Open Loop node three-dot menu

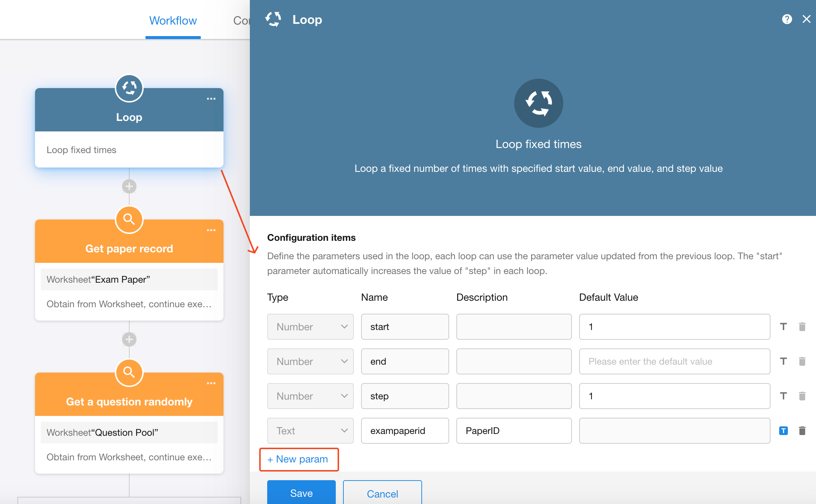(211, 99)
